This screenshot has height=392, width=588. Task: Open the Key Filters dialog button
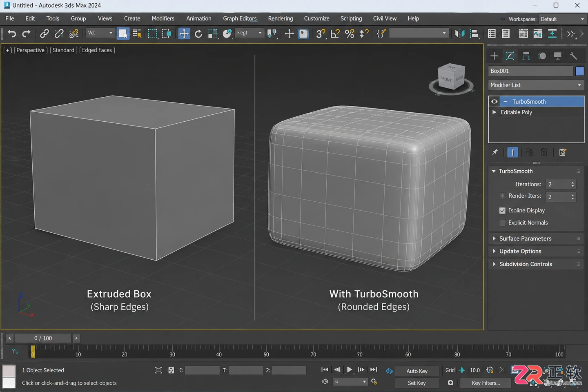click(x=486, y=383)
